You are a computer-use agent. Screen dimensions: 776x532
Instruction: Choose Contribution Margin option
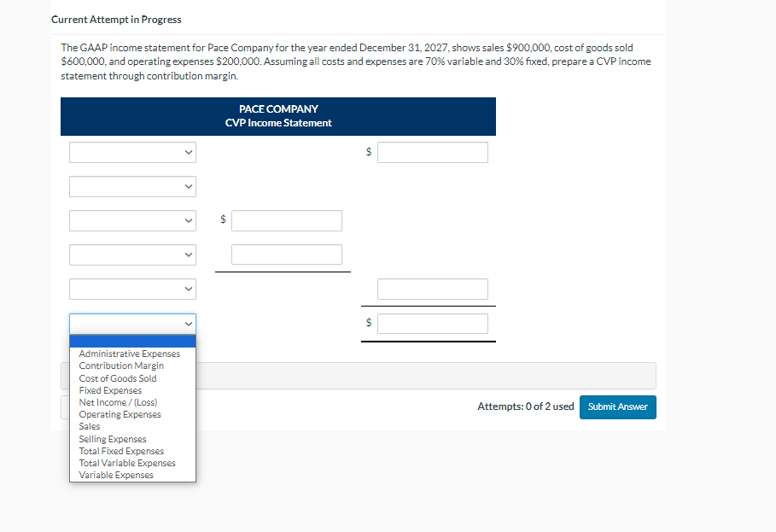[120, 365]
